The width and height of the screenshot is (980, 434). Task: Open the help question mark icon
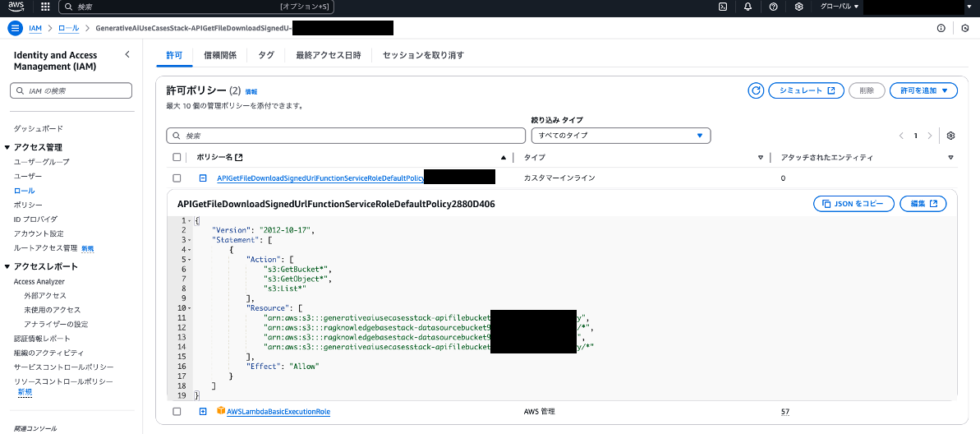pos(773,7)
